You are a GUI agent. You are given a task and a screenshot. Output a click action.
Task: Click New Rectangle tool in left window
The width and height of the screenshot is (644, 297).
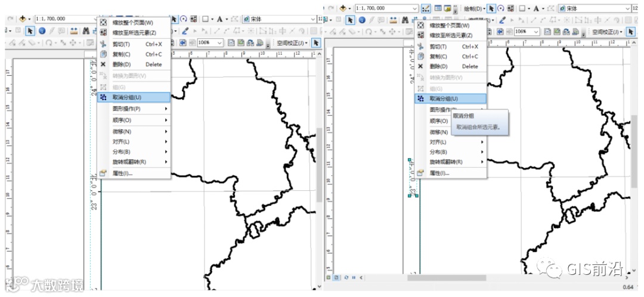point(205,19)
